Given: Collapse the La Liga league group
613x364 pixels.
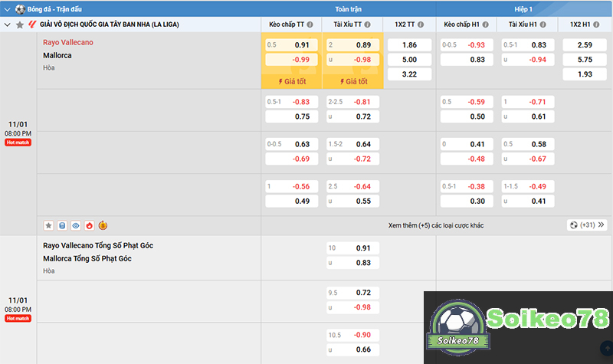Looking at the screenshot, I should coord(8,25).
